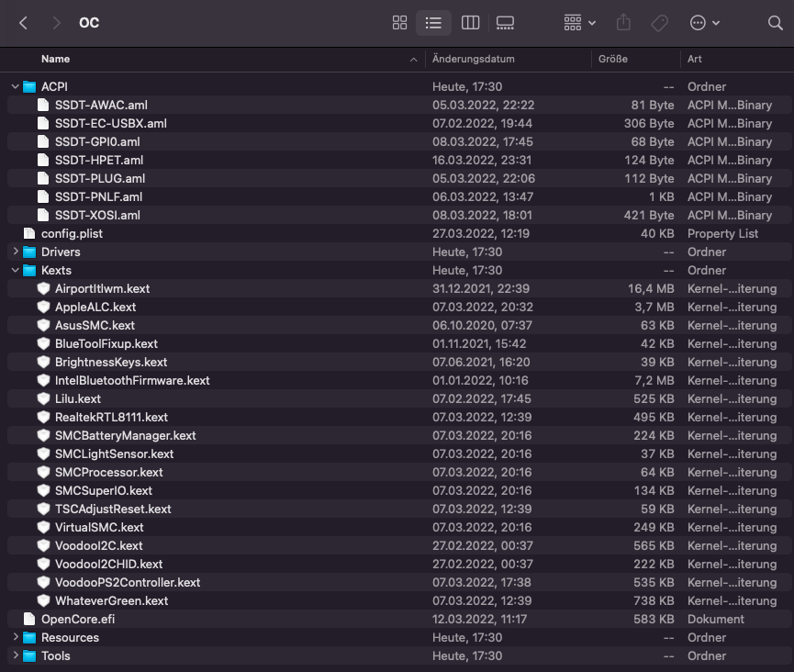Select the SSDT-HPET.aml file name
This screenshot has height=672, width=794.
[99, 160]
